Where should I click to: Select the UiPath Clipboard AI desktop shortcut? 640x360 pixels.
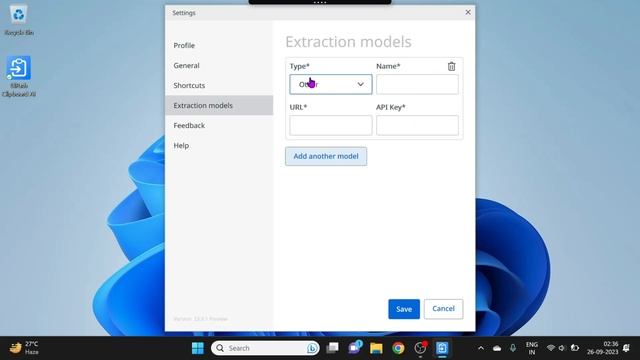click(x=19, y=77)
